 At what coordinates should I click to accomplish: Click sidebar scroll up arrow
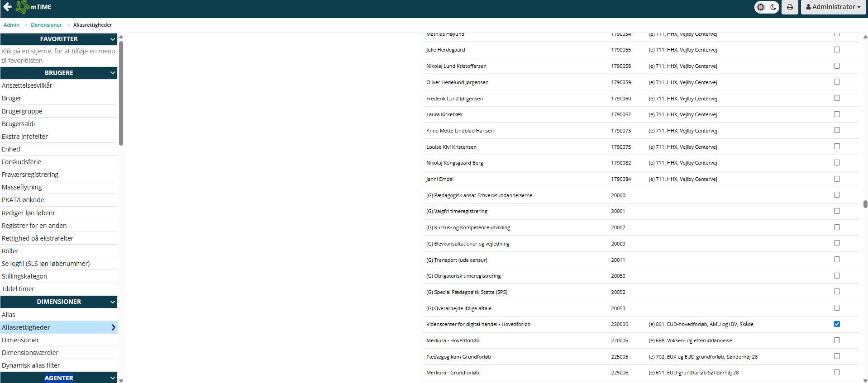121,37
